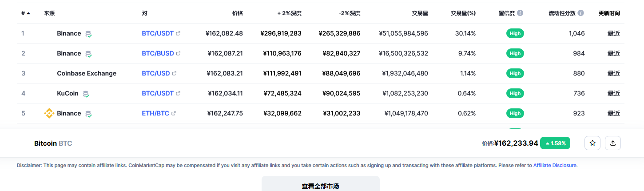Click the share upload icon button
The image size is (644, 191).
tap(613, 143)
